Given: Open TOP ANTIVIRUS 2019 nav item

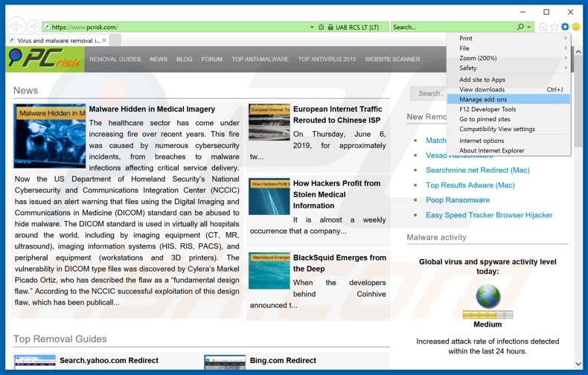Looking at the screenshot, I should point(327,60).
